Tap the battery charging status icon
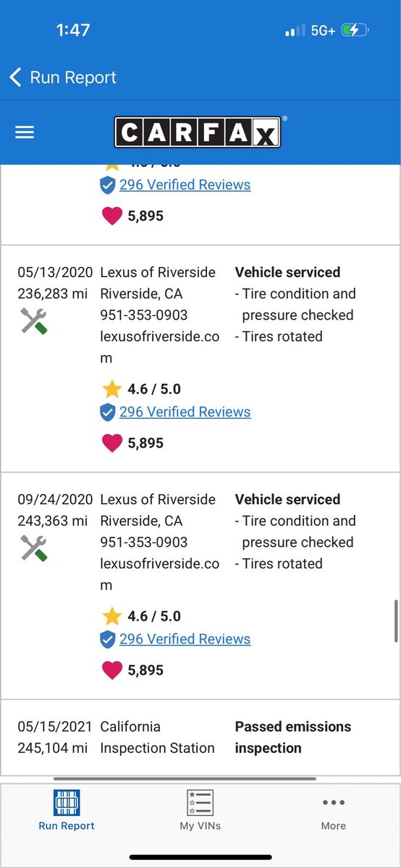Screen dimensions: 401x868 coord(355,30)
